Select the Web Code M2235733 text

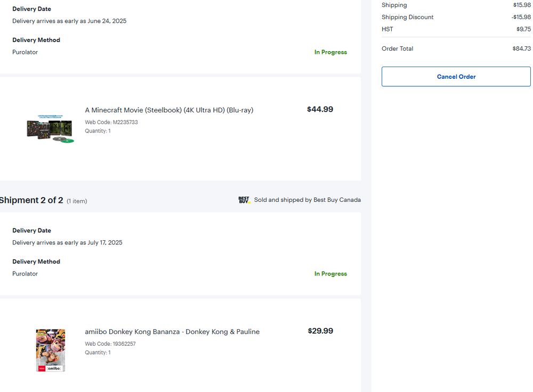[111, 123]
